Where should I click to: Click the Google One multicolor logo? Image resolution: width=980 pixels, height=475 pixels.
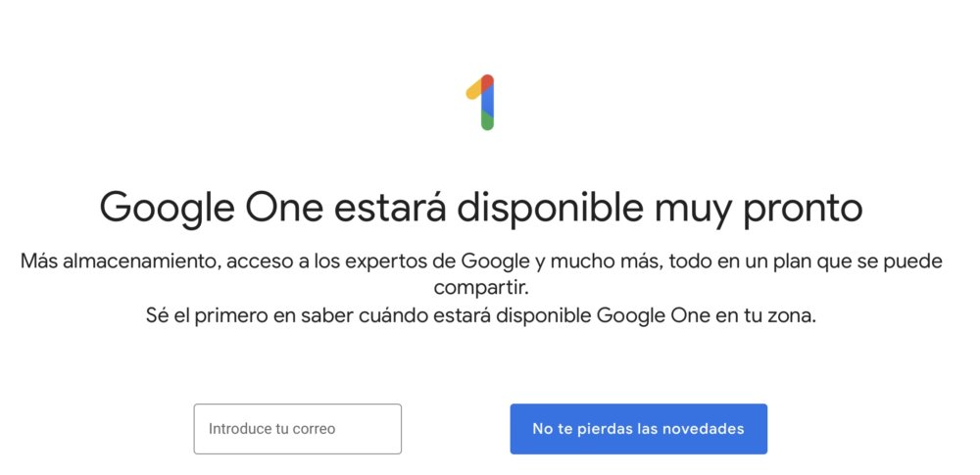click(x=480, y=102)
